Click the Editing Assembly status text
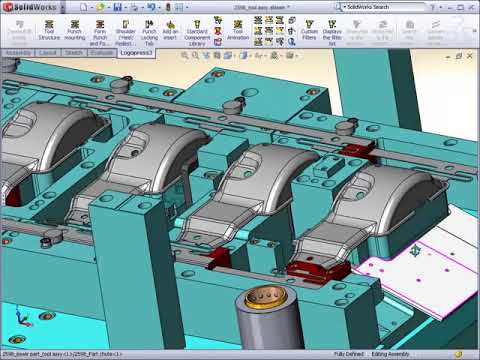Image resolution: width=480 pixels, height=360 pixels. (390, 354)
